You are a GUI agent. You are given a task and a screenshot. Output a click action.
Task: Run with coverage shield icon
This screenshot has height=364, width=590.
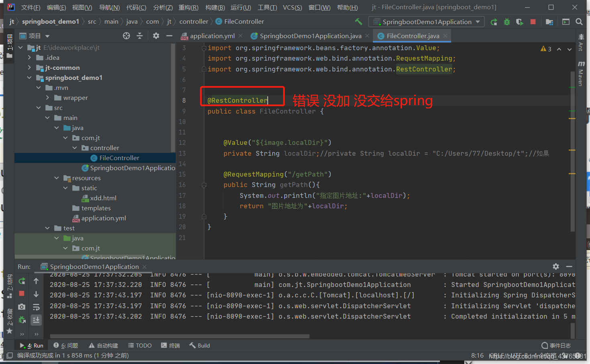click(x=520, y=22)
